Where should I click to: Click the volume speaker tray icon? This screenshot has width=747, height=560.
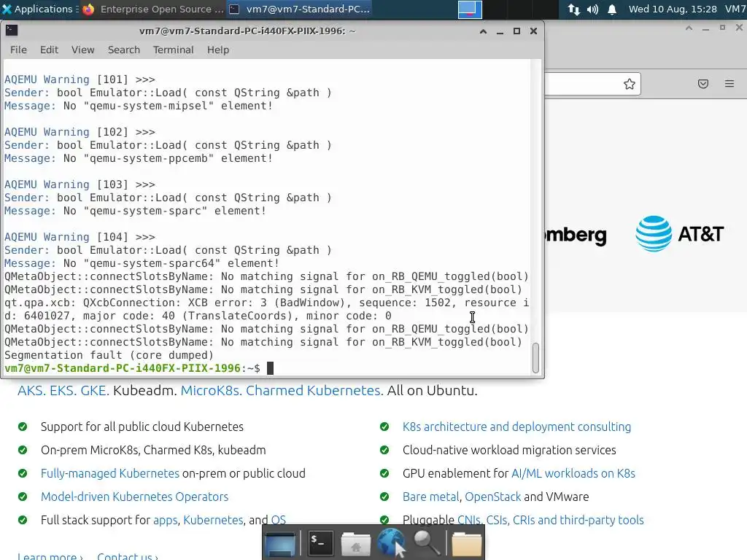click(x=592, y=9)
